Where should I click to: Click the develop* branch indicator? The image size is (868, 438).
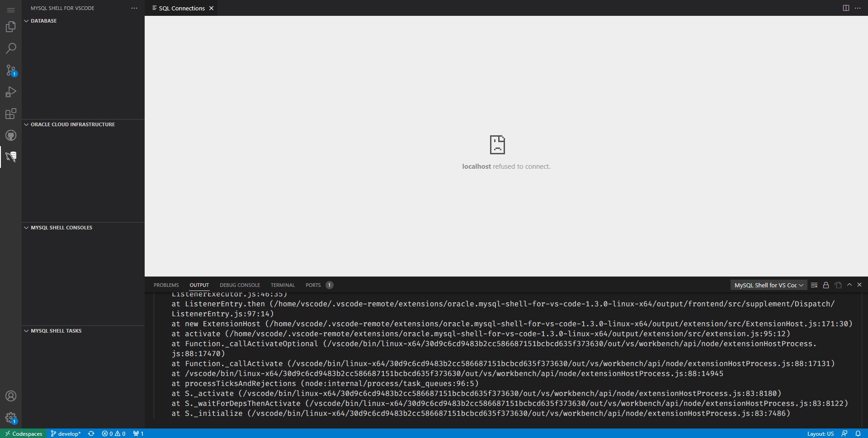pos(66,433)
